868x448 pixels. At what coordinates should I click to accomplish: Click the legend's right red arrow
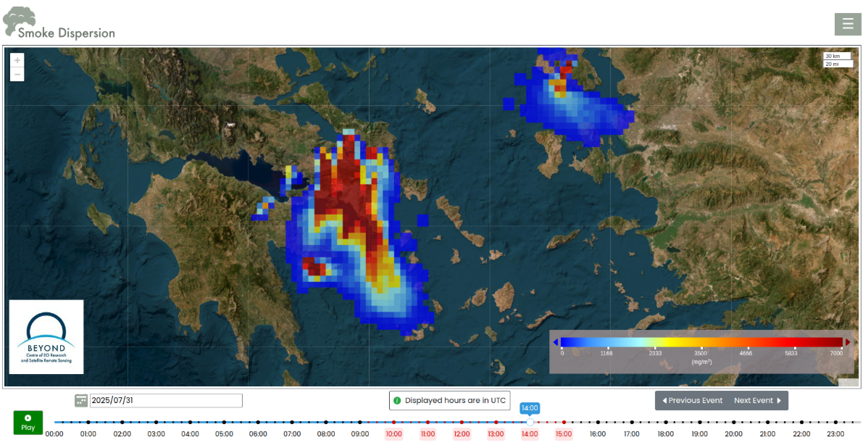tap(848, 342)
